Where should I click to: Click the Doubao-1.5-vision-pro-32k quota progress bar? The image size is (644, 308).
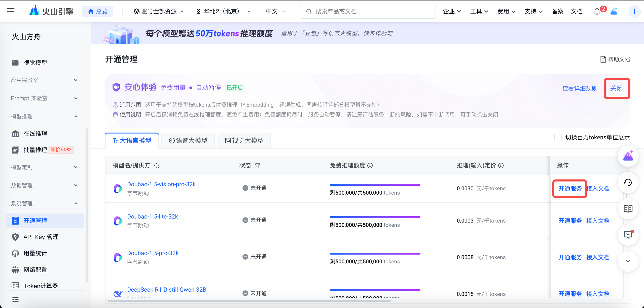375,185
